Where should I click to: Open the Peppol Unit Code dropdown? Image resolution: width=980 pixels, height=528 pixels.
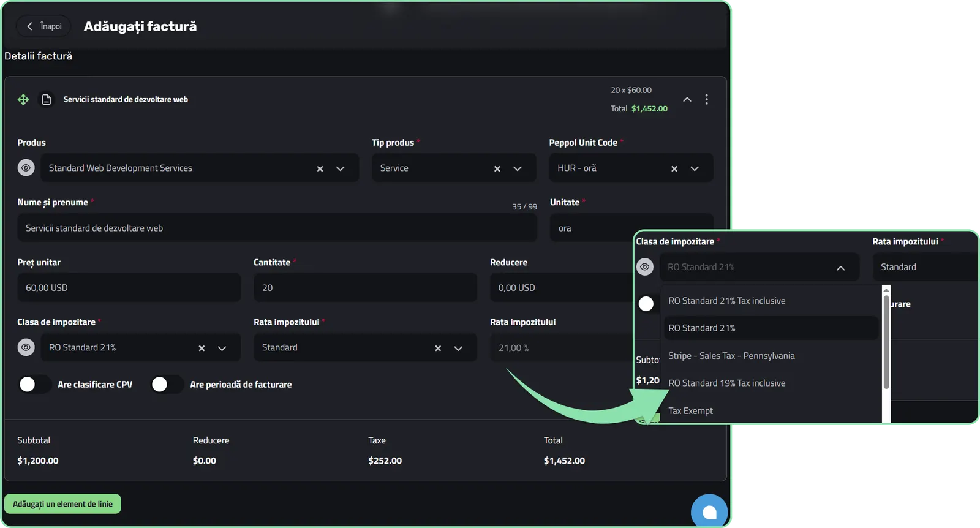[x=695, y=168]
